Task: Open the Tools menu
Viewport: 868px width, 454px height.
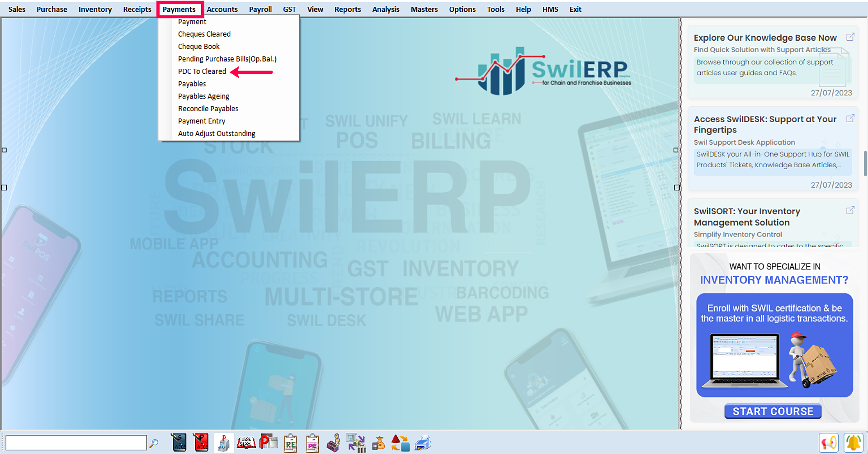Action: pos(495,9)
